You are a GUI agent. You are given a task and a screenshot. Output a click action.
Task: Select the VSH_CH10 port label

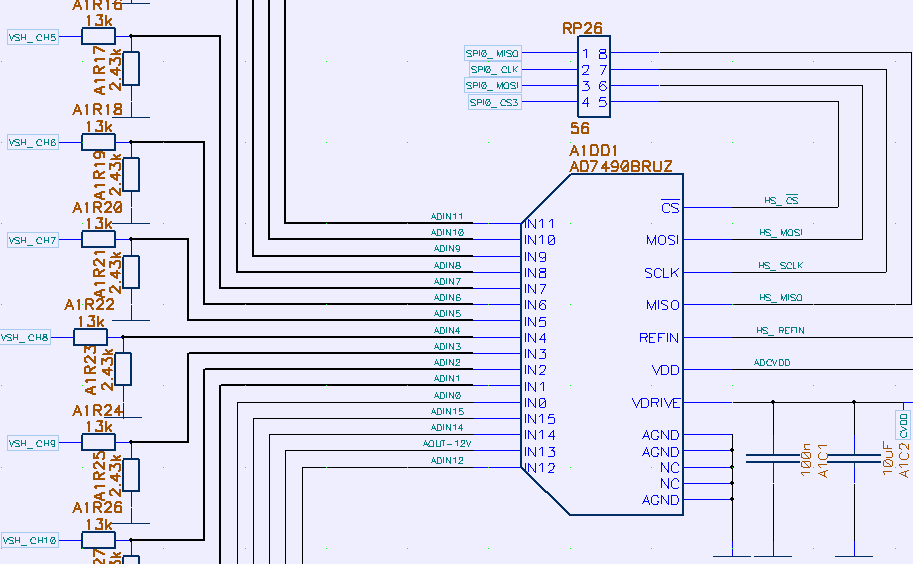click(29, 540)
